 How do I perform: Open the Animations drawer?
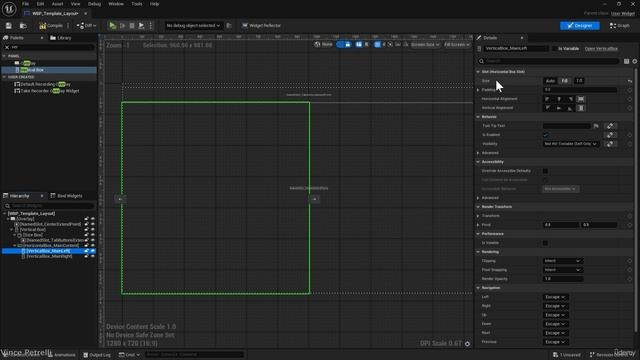(x=62, y=355)
